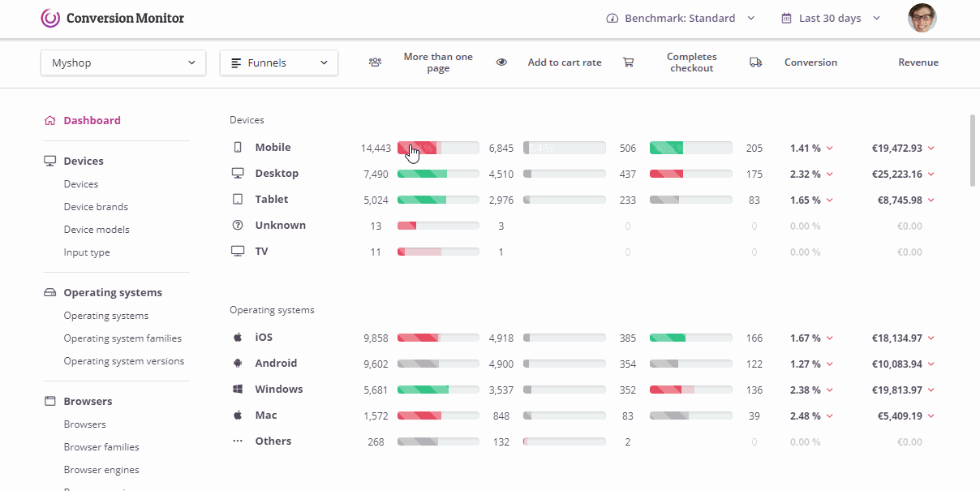Click the eye icon before Add to cart rate
This screenshot has width=980, height=491.
click(x=501, y=61)
